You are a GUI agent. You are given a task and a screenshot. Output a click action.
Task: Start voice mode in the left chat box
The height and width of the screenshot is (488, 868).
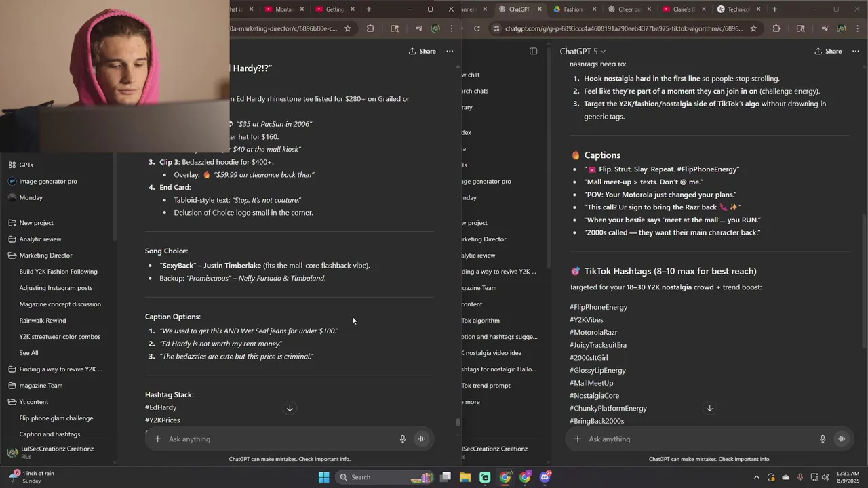tap(421, 439)
